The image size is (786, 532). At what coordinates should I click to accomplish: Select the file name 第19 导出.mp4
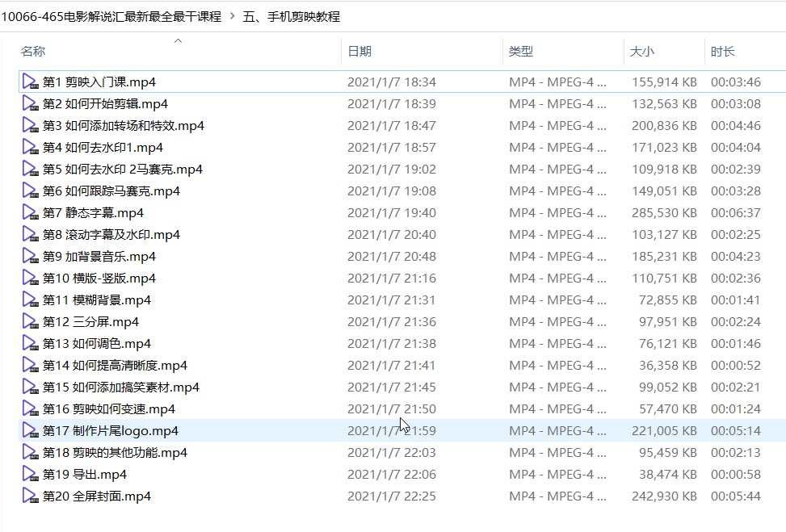coord(85,474)
